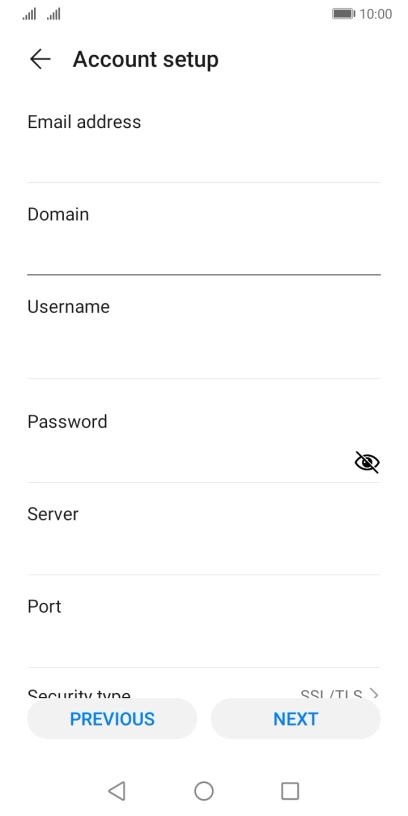Screen dimensions: 408x816
Task: Focus the Password input field
Action: point(188,460)
